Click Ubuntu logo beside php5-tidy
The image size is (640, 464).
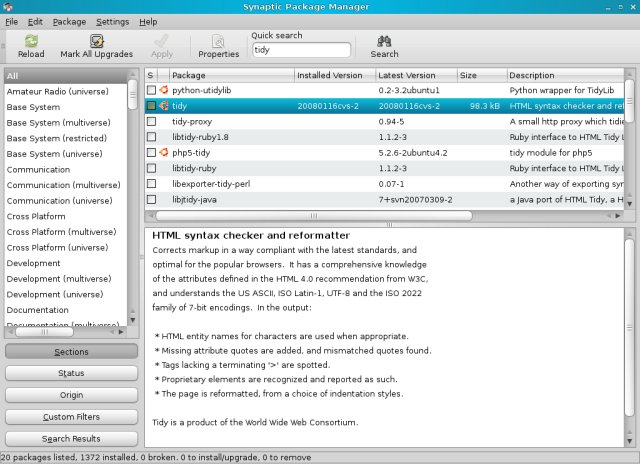click(163, 152)
